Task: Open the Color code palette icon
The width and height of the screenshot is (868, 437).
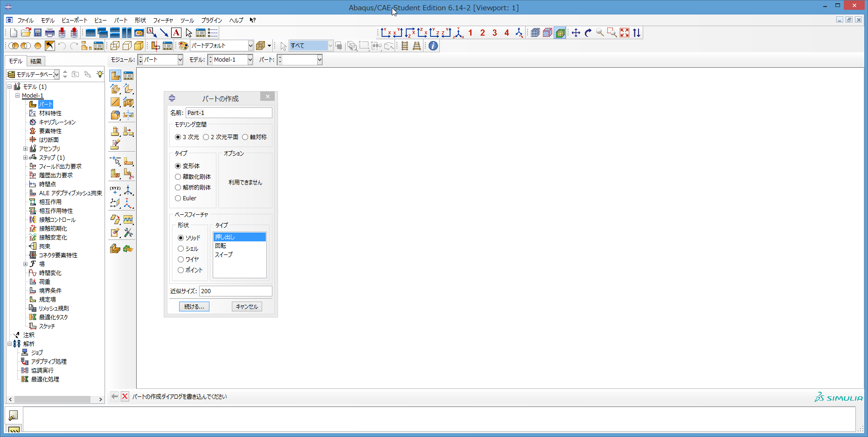Action: click(183, 46)
